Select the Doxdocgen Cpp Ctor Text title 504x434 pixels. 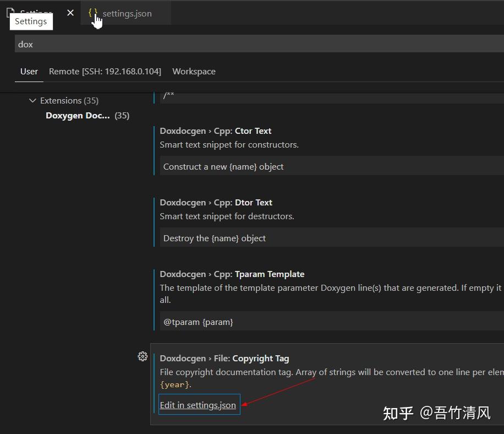216,131
